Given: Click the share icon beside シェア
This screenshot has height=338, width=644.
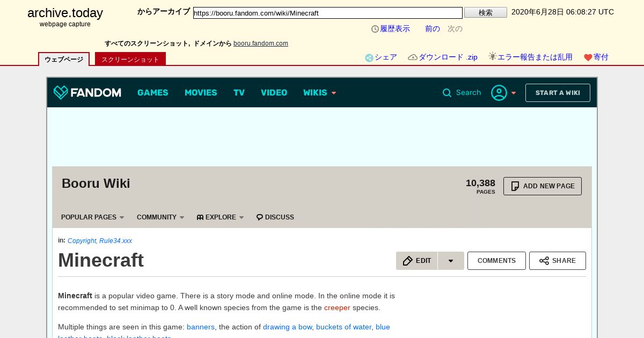Looking at the screenshot, I should [x=369, y=58].
